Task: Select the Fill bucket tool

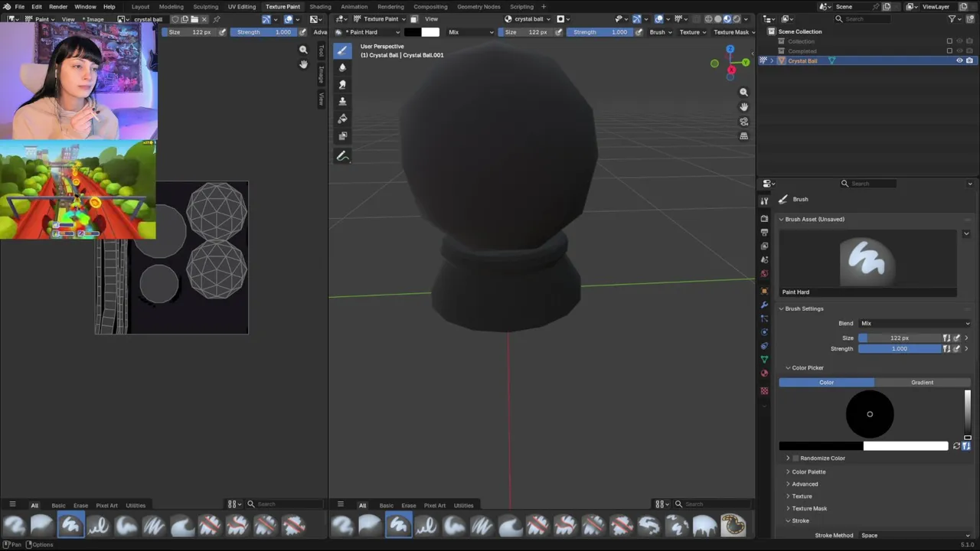Action: 342,119
